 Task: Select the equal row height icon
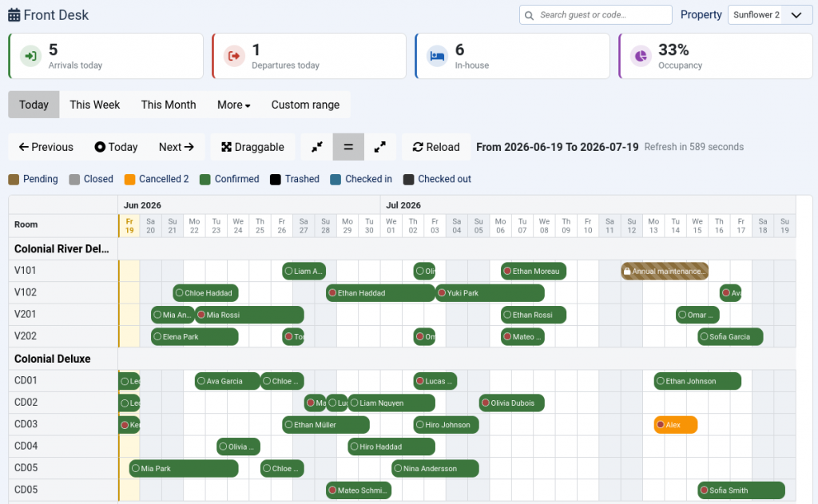coord(348,147)
